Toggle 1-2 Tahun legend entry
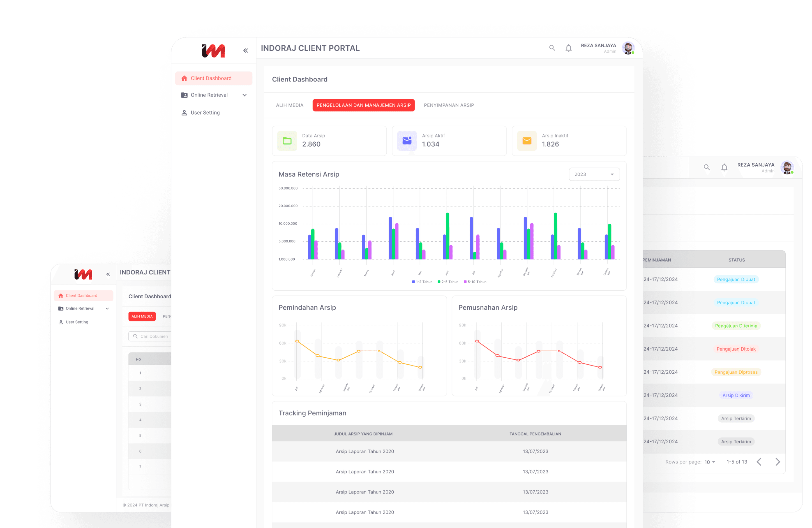This screenshot has height=528, width=812. [422, 282]
